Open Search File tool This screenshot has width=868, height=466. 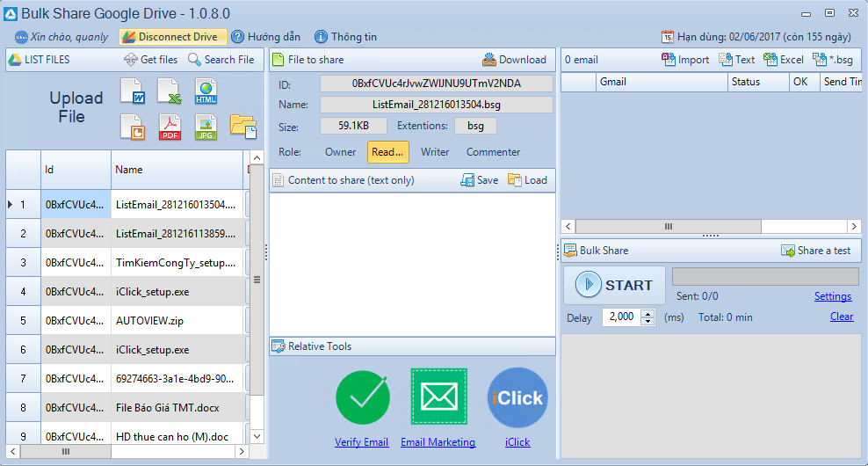click(x=221, y=59)
